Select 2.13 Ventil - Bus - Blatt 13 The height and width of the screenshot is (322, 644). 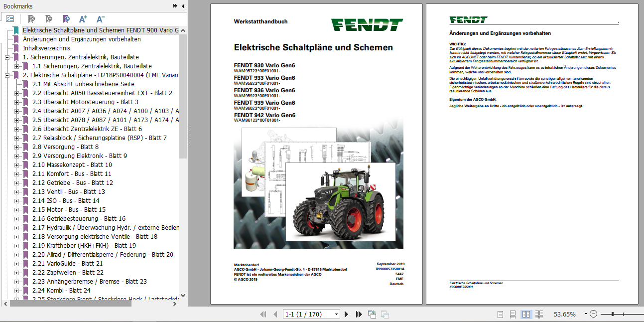click(x=69, y=192)
